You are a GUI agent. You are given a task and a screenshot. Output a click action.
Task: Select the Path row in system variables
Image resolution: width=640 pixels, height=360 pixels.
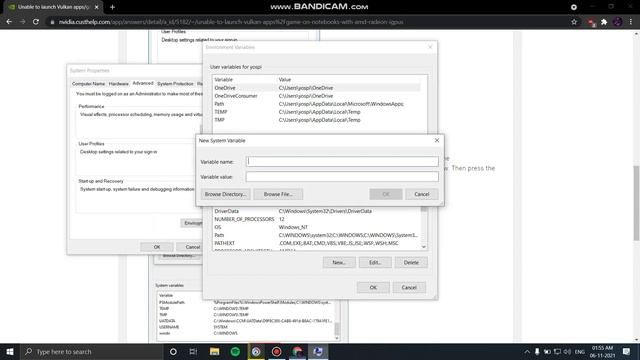pyautogui.click(x=316, y=235)
